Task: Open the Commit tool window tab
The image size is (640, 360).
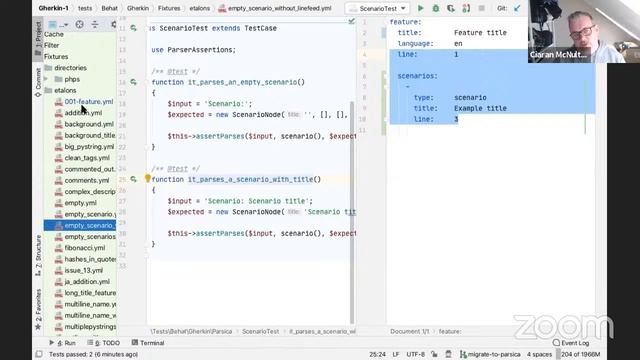Action: pos(38,82)
